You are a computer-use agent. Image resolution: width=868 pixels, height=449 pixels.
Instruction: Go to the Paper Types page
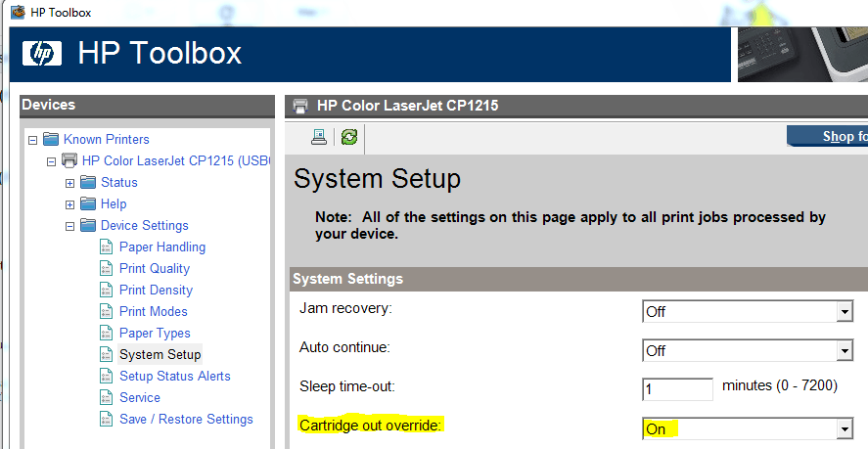coord(155,333)
